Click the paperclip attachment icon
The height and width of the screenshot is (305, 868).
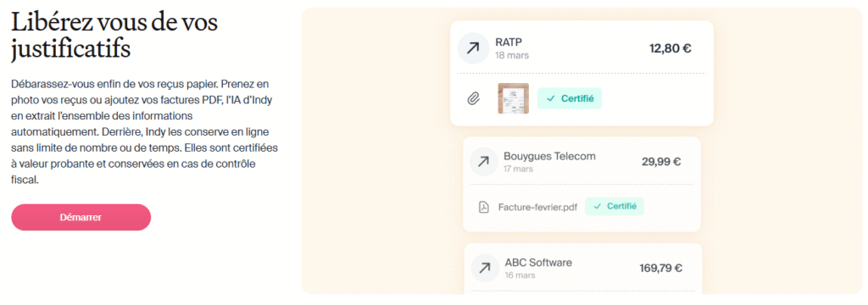coord(473,99)
